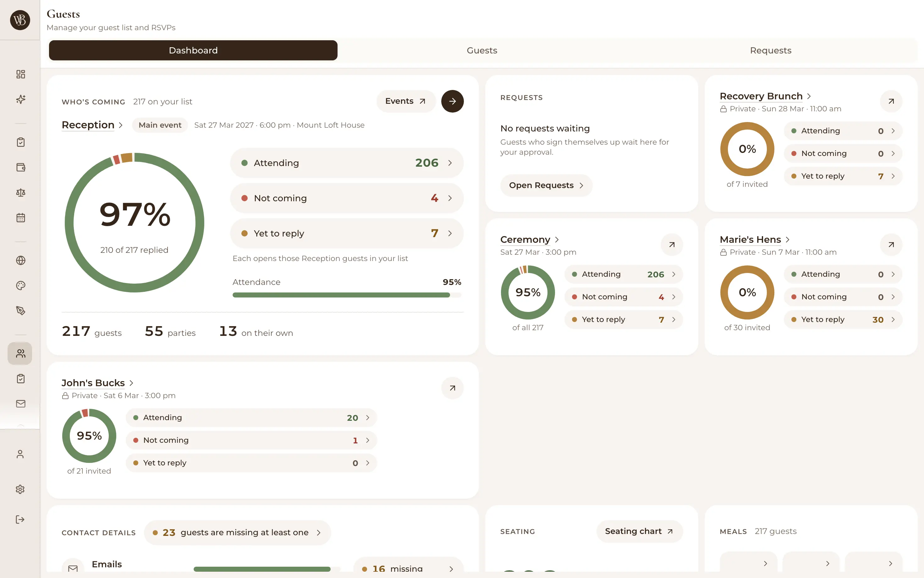Open the sparkles icon in sidebar

[21, 99]
